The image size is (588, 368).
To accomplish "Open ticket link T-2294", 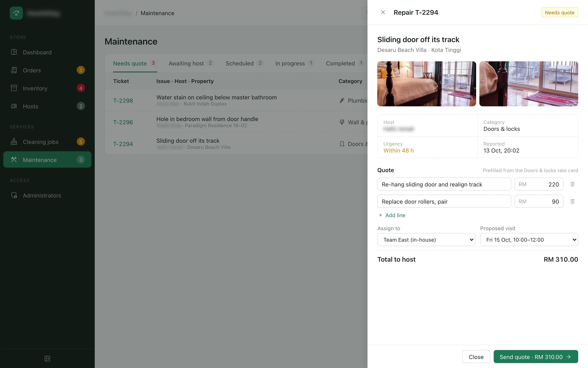I will 123,144.
